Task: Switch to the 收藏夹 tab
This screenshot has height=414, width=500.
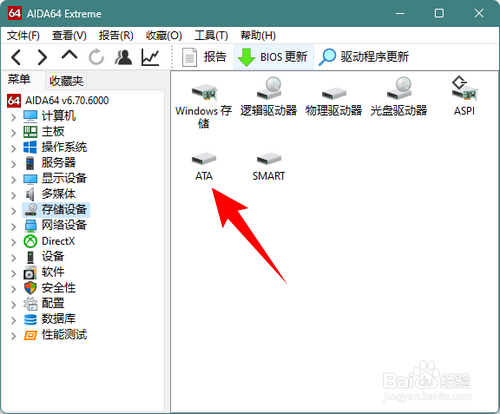Action: (x=66, y=81)
